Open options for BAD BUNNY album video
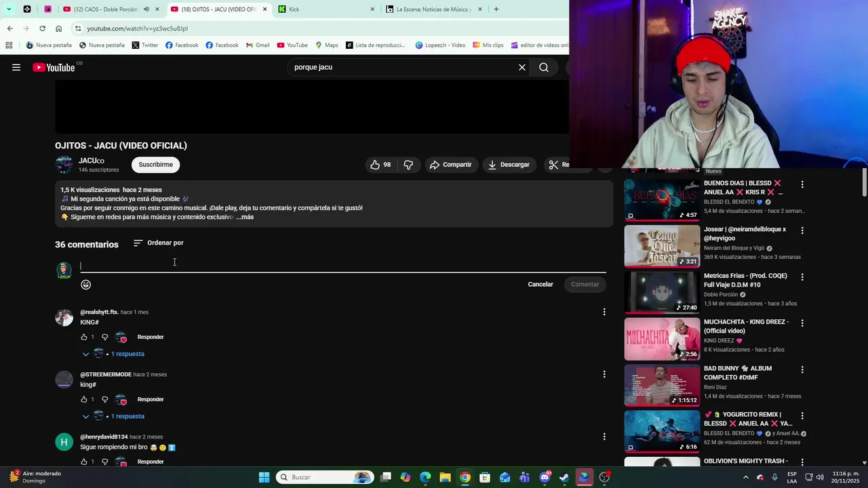Screen dimensions: 868x488 [802, 369]
